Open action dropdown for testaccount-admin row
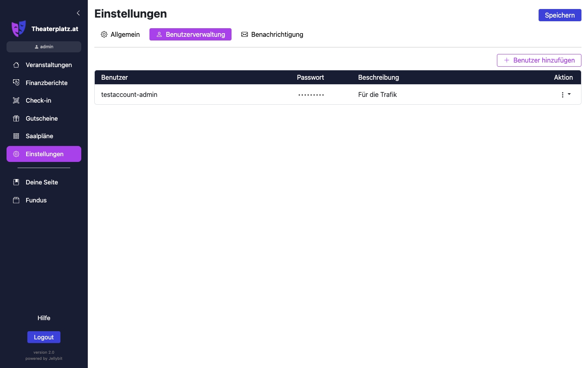This screenshot has width=588, height=368. [566, 94]
